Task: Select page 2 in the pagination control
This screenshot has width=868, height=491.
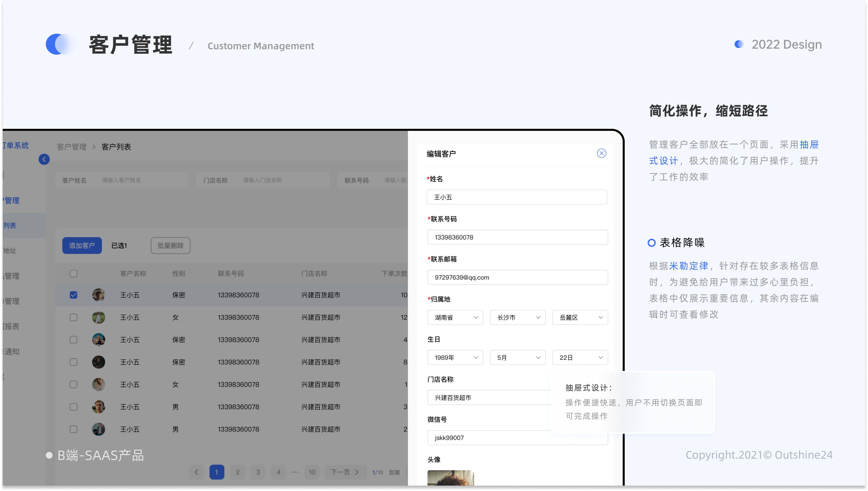Action: click(x=237, y=472)
